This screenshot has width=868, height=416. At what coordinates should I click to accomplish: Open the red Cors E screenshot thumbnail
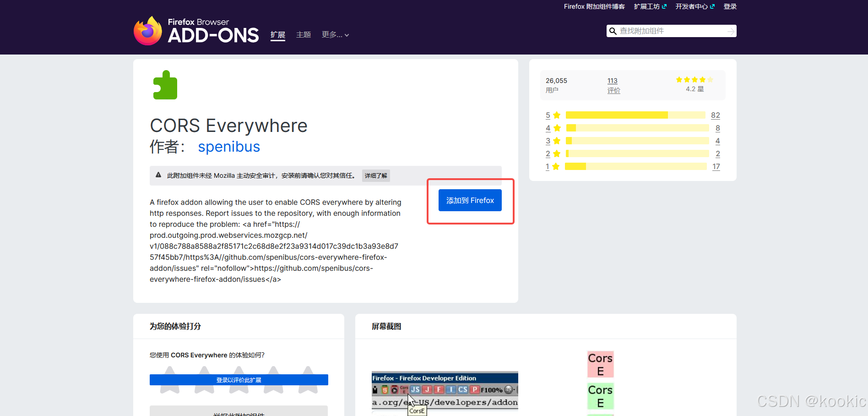[601, 364]
